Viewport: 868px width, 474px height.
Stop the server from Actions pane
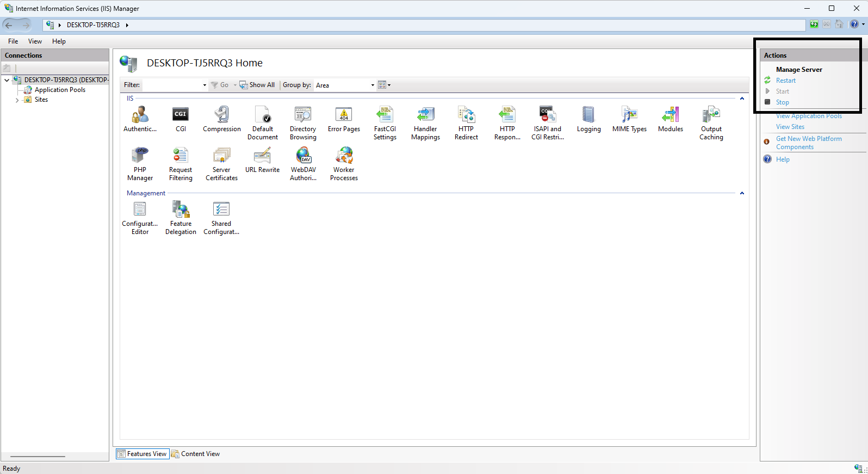point(782,102)
